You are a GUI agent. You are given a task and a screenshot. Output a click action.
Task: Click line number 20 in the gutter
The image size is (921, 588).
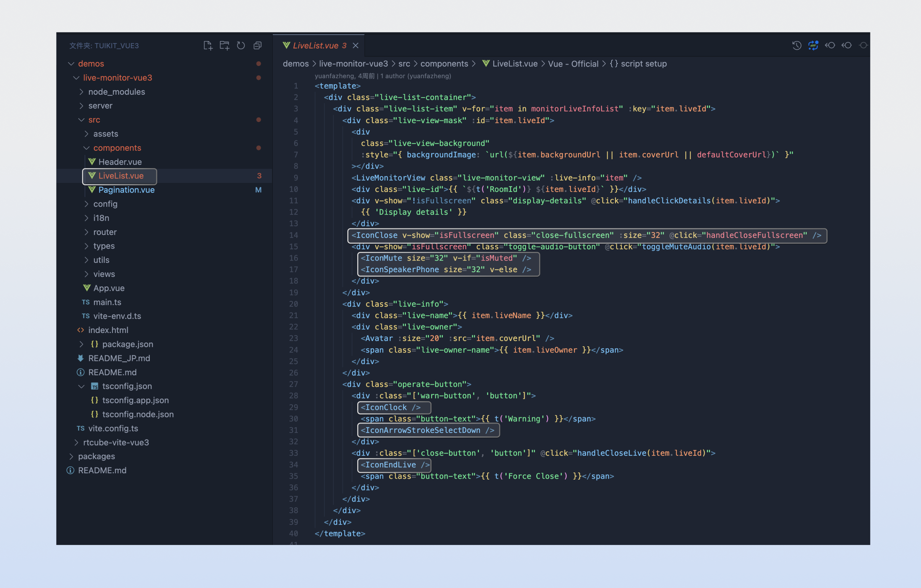click(x=293, y=304)
